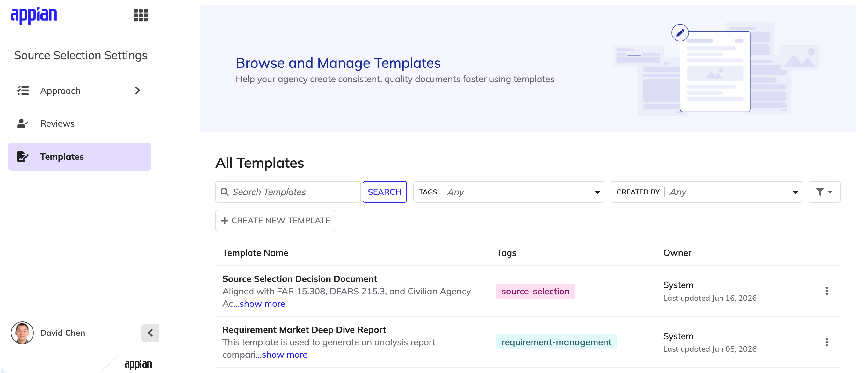The height and width of the screenshot is (373, 868).
Task: Open actions menu for Source Selection Decision Document
Action: click(x=826, y=291)
